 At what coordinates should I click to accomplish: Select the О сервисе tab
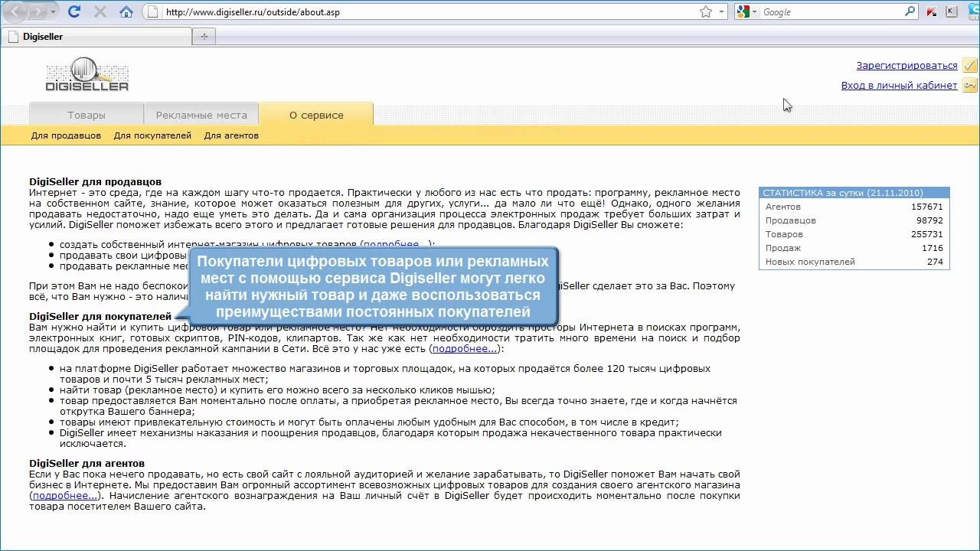click(316, 115)
